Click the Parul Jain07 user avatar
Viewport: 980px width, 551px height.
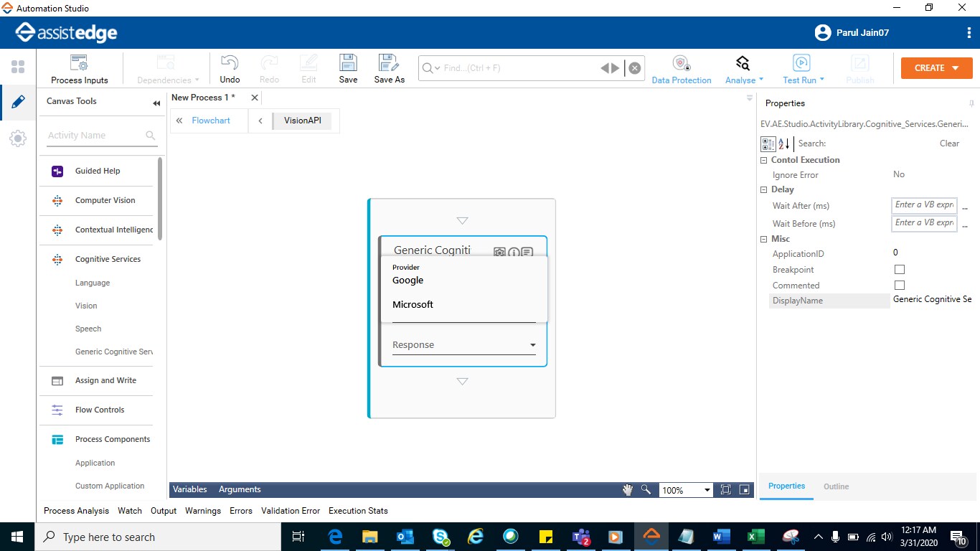click(822, 32)
